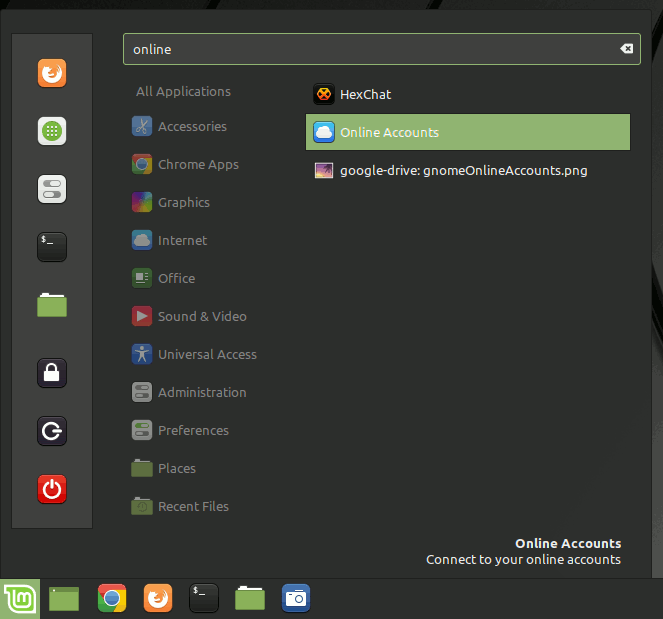Click the red Quit power icon

(52, 489)
